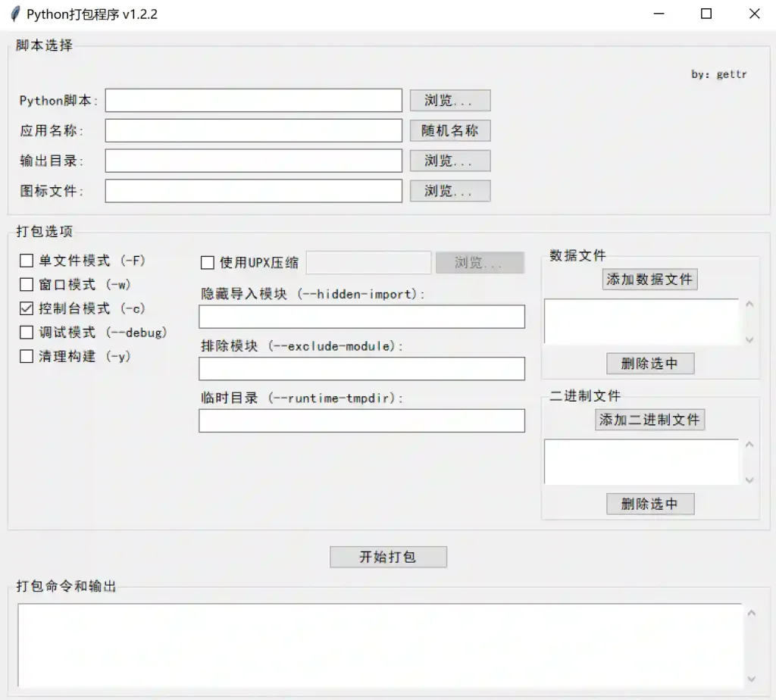The width and height of the screenshot is (776, 700).
Task: Click down arrow of 数据文件 list scrollbar
Action: tap(749, 339)
